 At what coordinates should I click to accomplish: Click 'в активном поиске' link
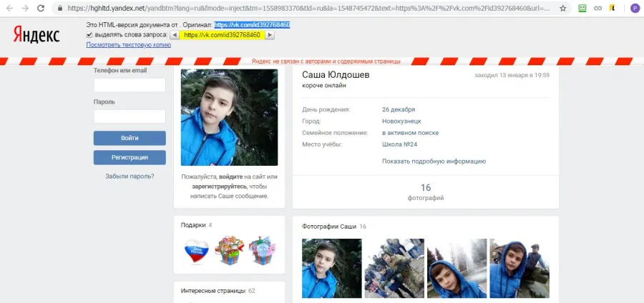[x=410, y=133]
